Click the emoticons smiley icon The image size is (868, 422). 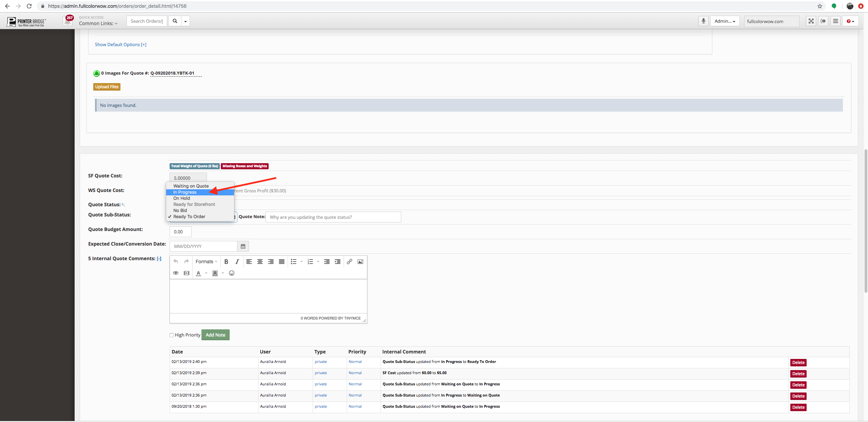[x=232, y=273]
